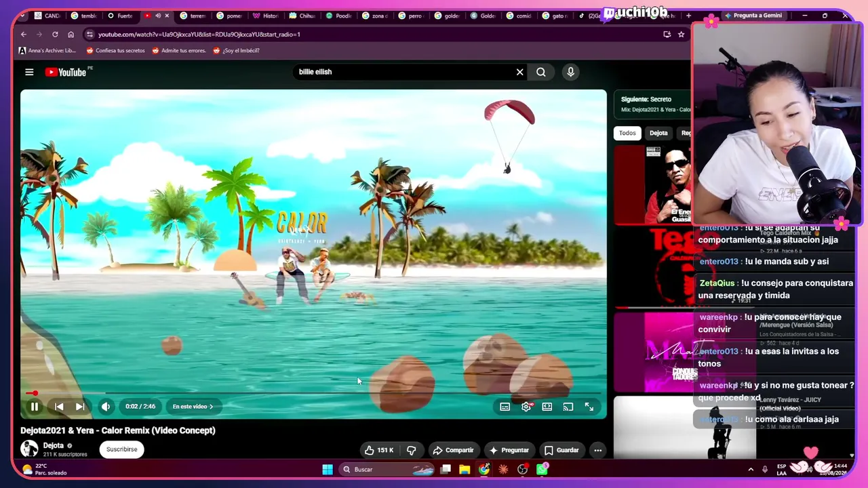Image resolution: width=868 pixels, height=488 pixels.
Task: Open the YouTube guide hamburger menu
Action: [29, 72]
